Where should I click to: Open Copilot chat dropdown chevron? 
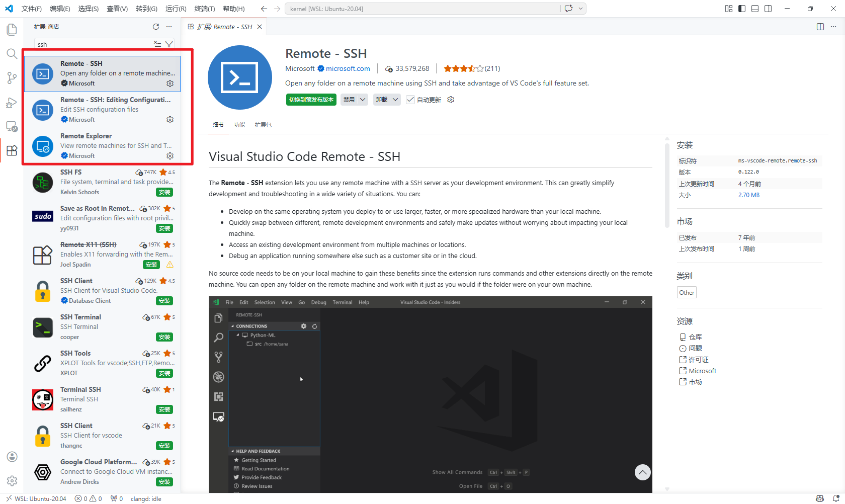(581, 9)
